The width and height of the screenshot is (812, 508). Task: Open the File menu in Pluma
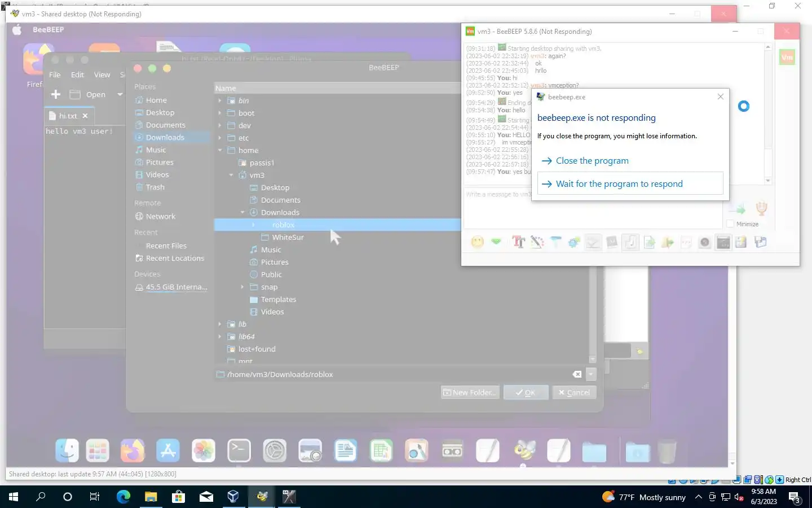pyautogui.click(x=55, y=75)
